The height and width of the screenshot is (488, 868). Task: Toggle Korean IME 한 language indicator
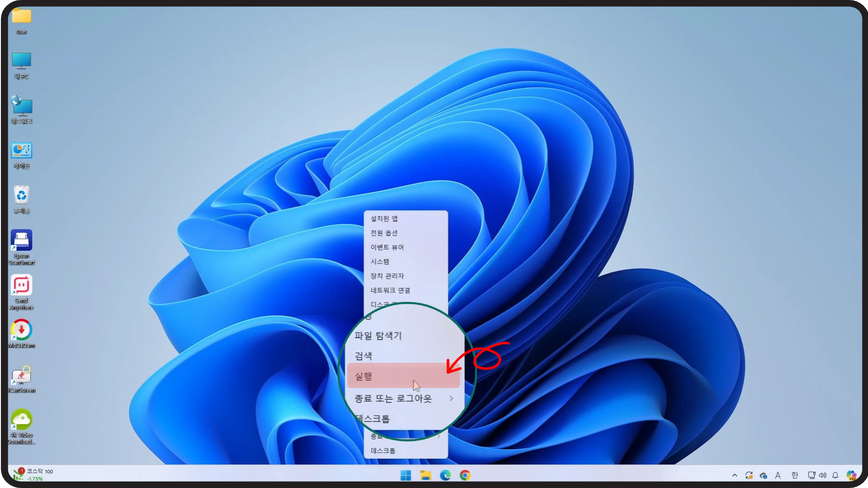click(795, 475)
